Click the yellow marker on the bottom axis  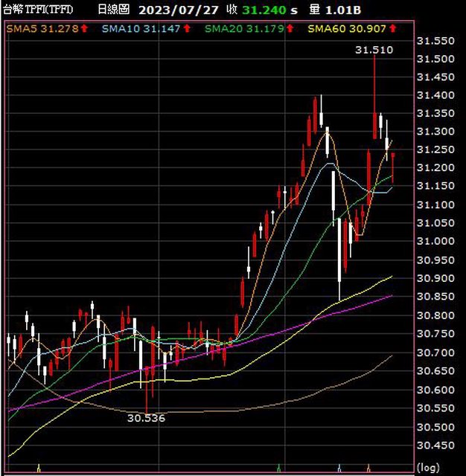pyautogui.click(x=38, y=468)
